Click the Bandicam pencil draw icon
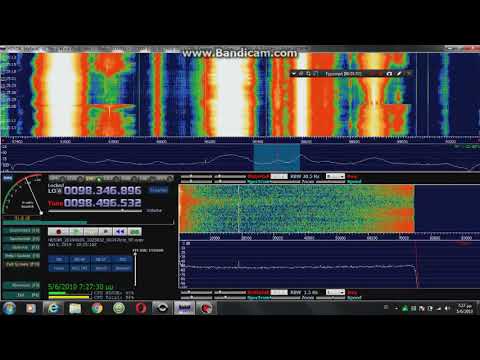480x360 pixels. (x=399, y=74)
